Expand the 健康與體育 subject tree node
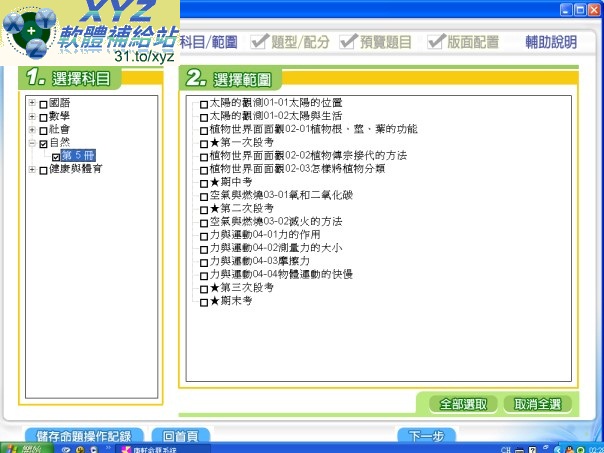The height and width of the screenshot is (453, 604). (32, 169)
